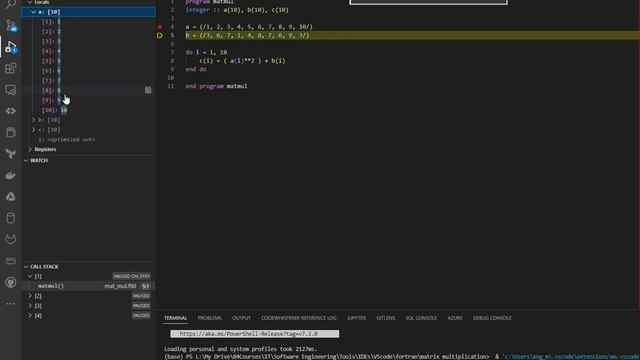Expand the array variable b: [10]
The width and height of the screenshot is (640, 360).
point(33,120)
